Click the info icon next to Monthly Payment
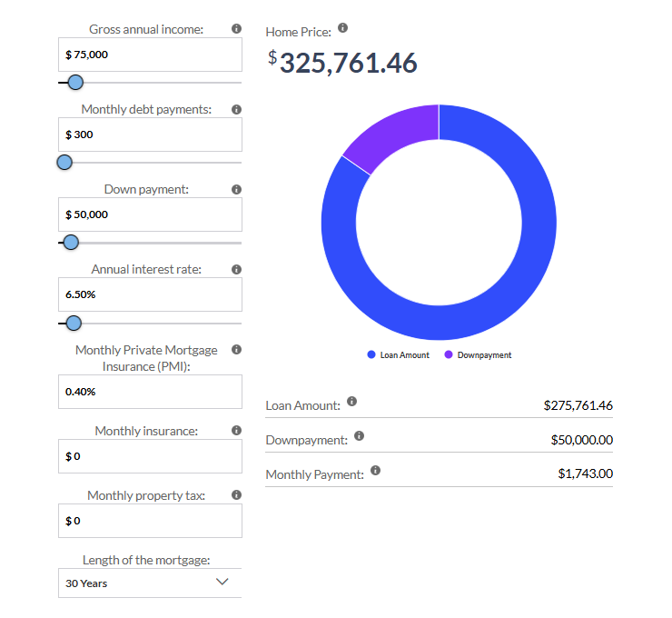Viewport: 672px width, 618px height. [375, 471]
